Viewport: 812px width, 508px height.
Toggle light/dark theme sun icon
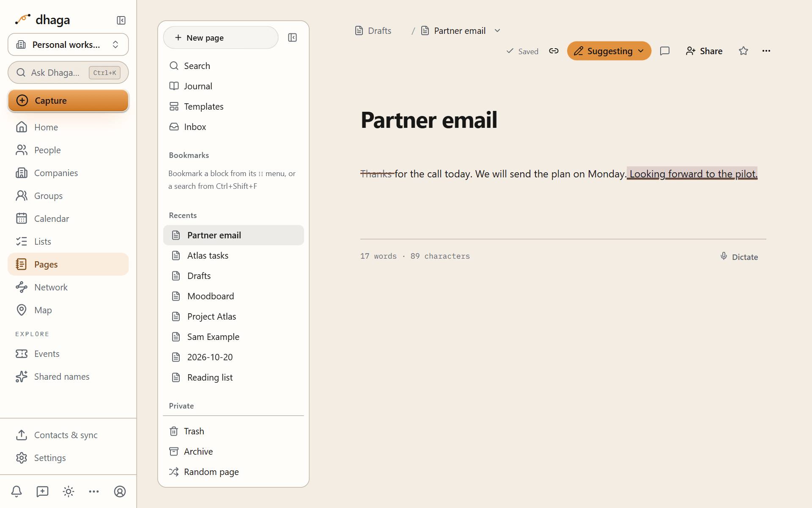point(69,491)
